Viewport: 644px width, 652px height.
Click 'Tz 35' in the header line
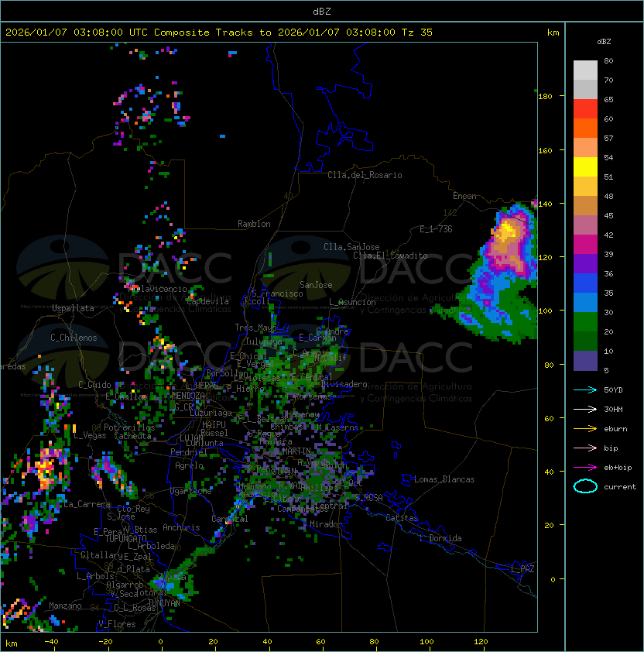point(417,33)
